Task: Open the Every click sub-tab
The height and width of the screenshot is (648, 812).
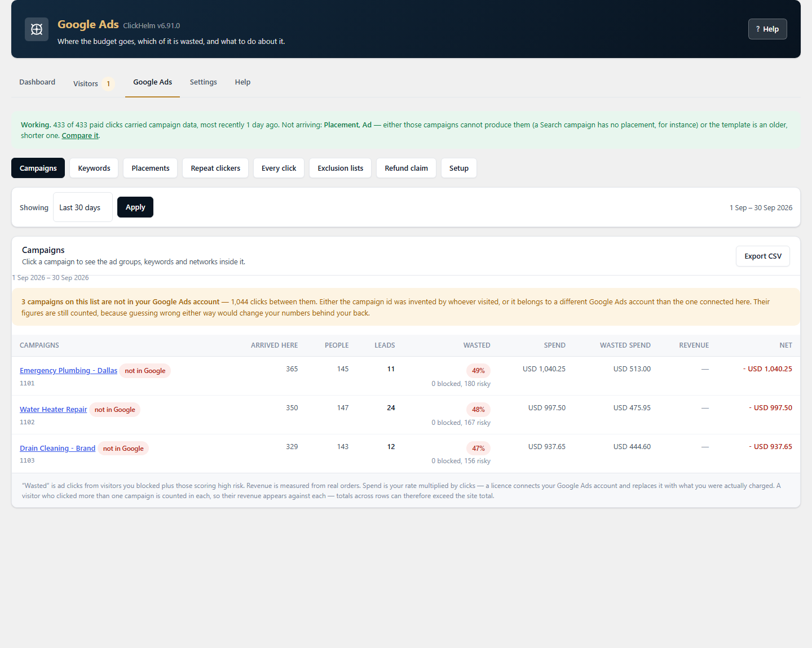Action: point(279,168)
